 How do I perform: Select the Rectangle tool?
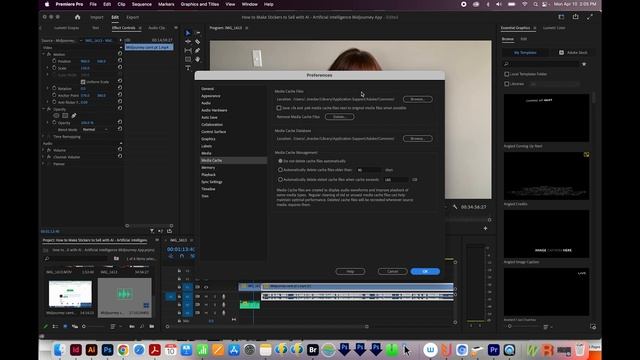(x=188, y=60)
